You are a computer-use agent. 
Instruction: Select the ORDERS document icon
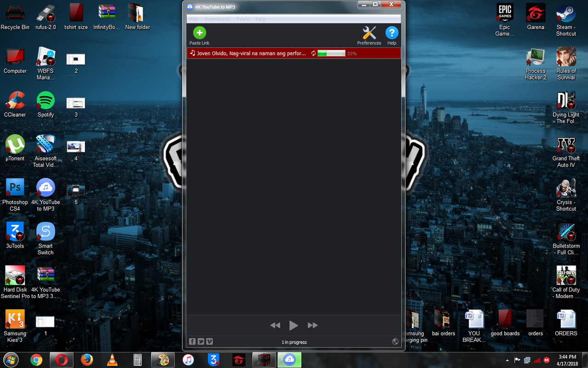(566, 322)
